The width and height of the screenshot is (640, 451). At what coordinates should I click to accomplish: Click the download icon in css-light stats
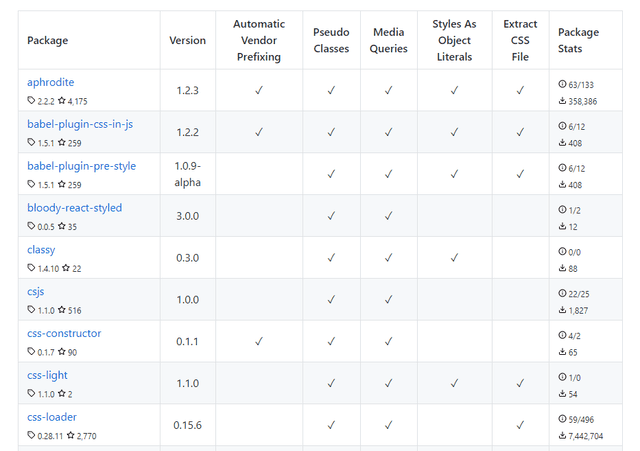562,394
